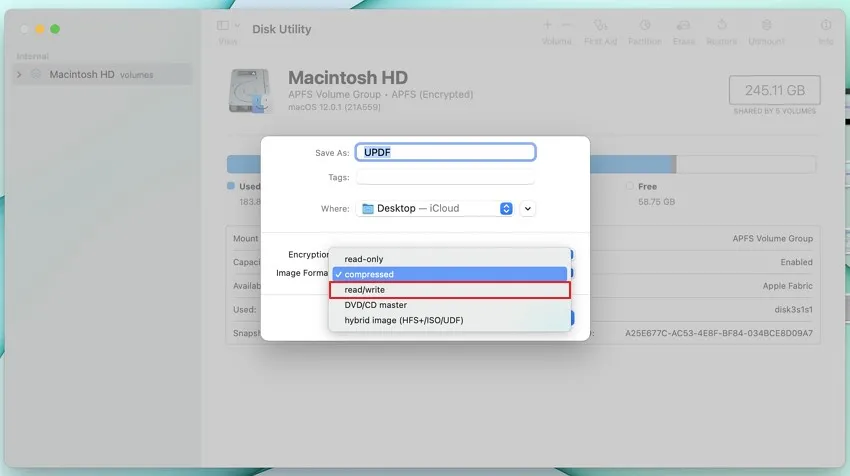Screen dimensions: 850x476
Task: Click the Save As name field
Action: [445, 152]
